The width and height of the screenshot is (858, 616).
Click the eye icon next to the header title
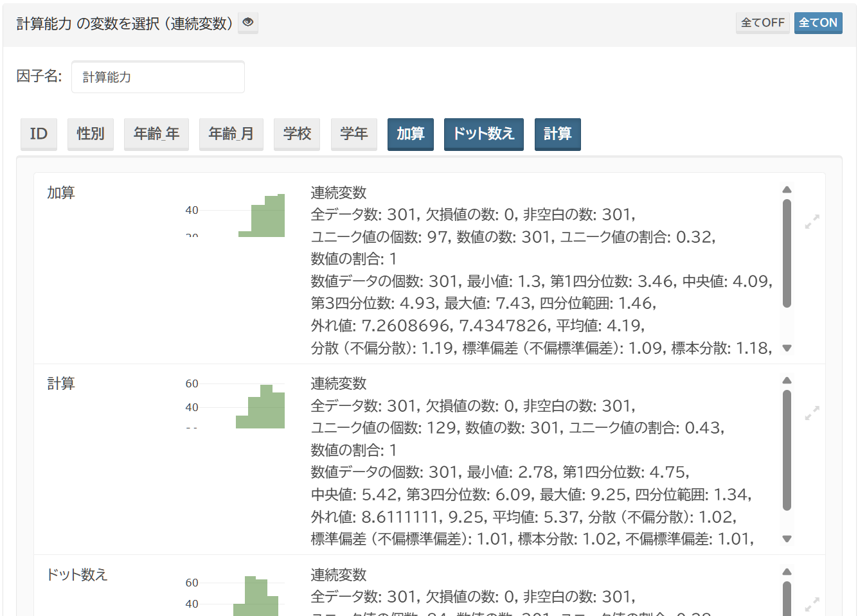(247, 22)
